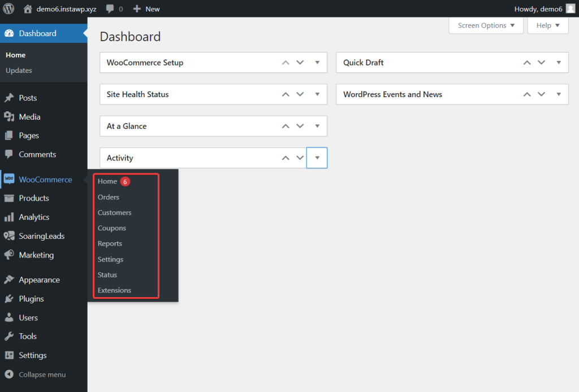Click the Media icon in the sidebar
The image size is (579, 392).
[9, 116]
